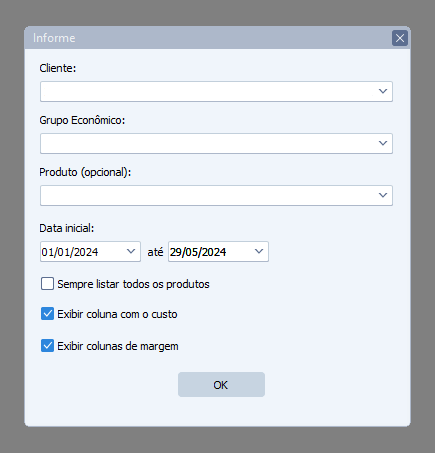Open the Grupo Econômico dropdown arrow

pyautogui.click(x=383, y=143)
